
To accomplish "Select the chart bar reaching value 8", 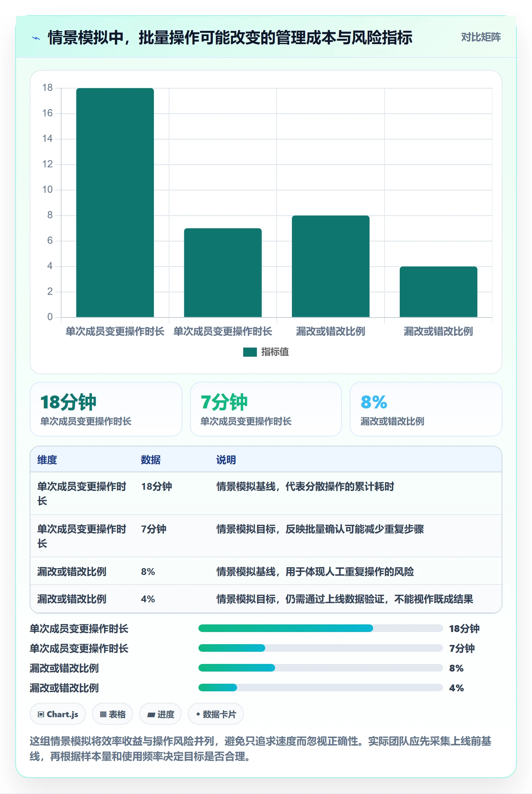I will coord(331,266).
